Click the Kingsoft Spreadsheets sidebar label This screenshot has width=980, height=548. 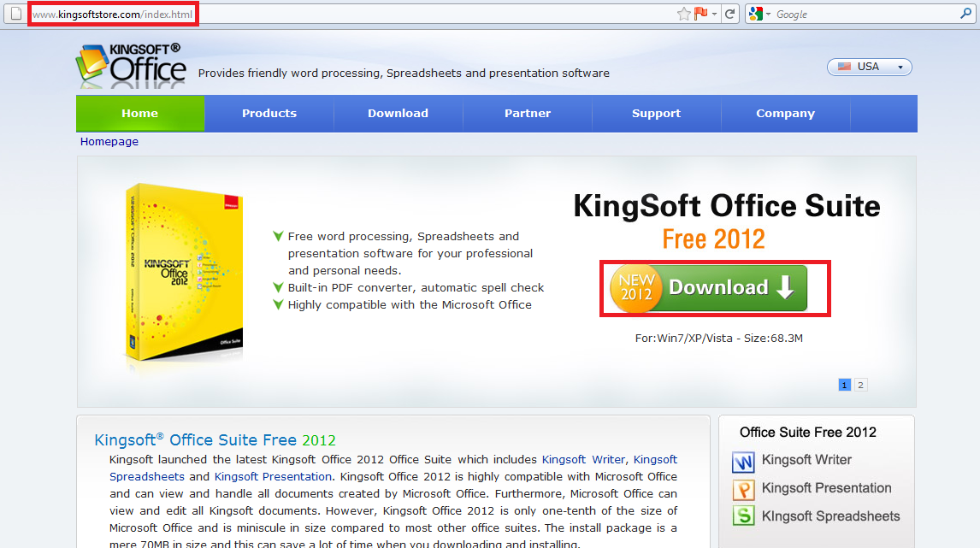click(x=830, y=516)
